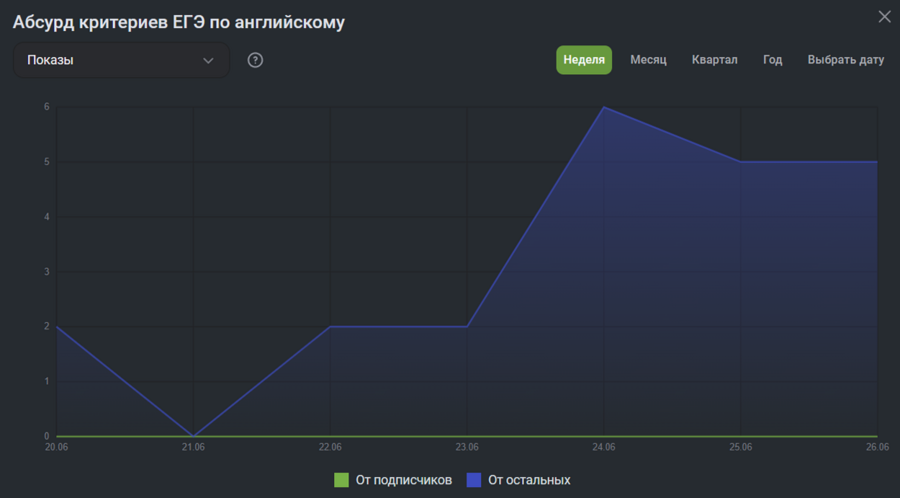Toggle the blue От остальных legend swatch

474,480
